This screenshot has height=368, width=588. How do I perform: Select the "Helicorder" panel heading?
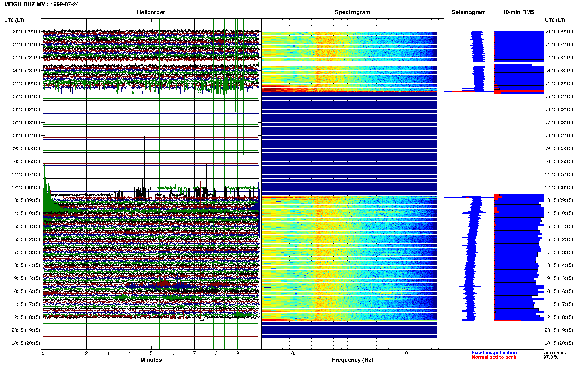(151, 12)
